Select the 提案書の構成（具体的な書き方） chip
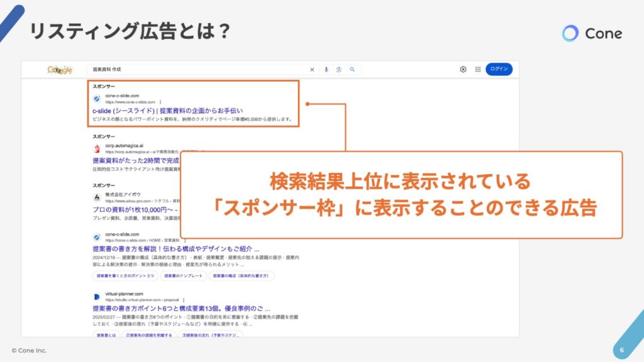 [241, 276]
